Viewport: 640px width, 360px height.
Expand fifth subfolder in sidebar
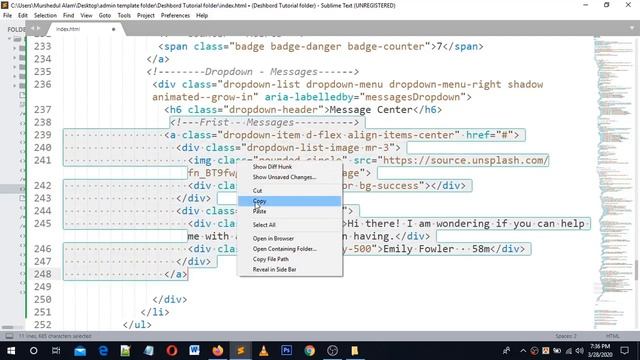pos(15,86)
